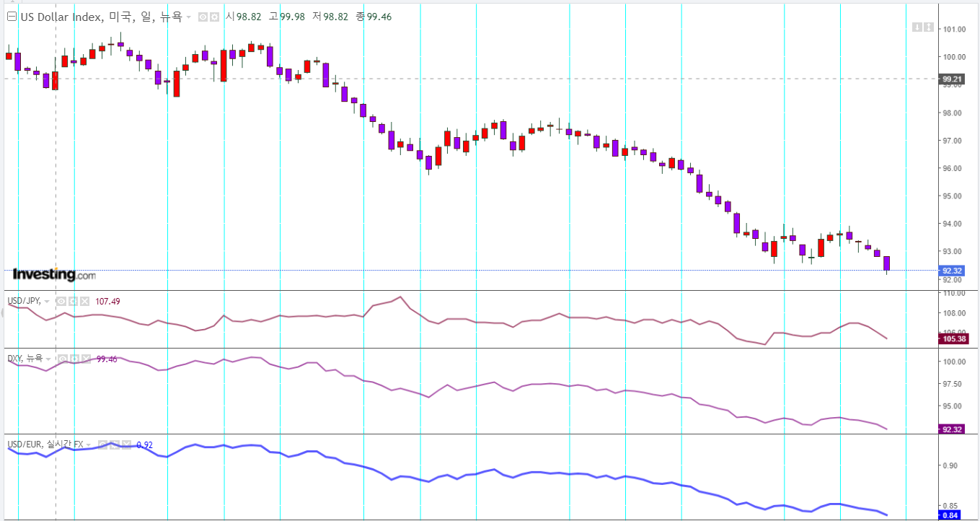Remove the DXY indicator with X
This screenshot has height=521, width=980.
click(x=87, y=359)
